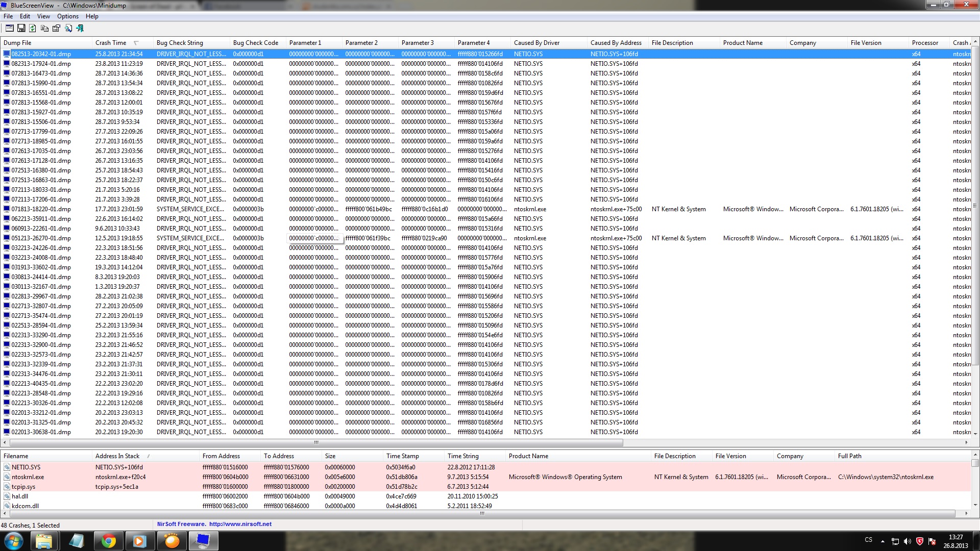Screen dimensions: 980x551
Task: Open the View menu
Action: pyautogui.click(x=43, y=16)
